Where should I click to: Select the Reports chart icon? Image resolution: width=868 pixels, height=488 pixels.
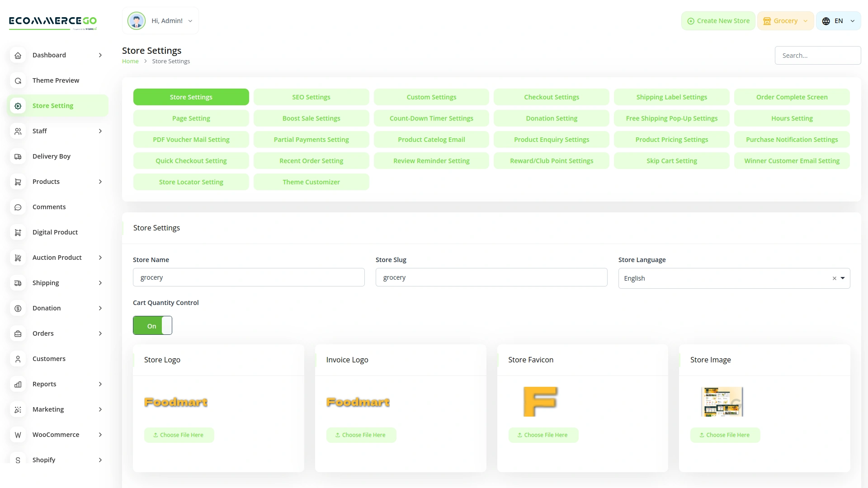tap(18, 384)
